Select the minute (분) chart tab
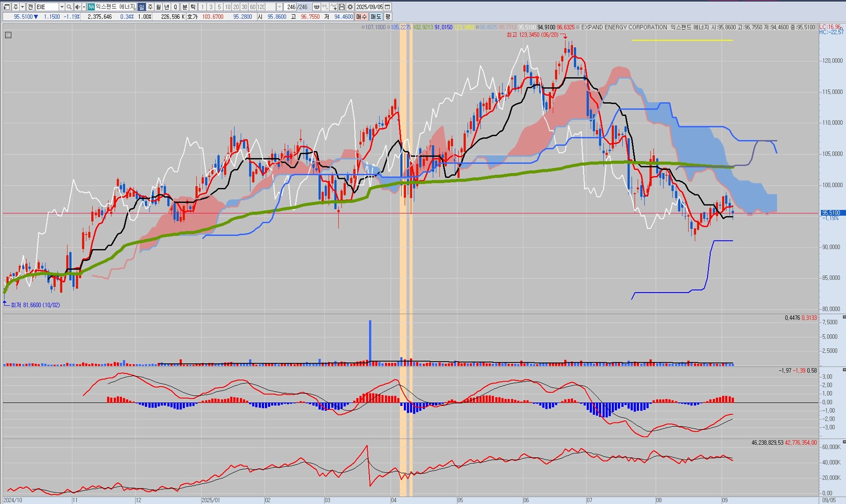846x504 pixels. [185, 7]
